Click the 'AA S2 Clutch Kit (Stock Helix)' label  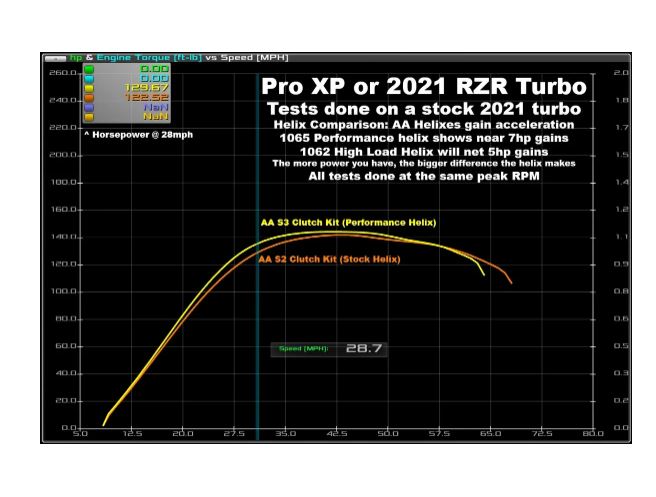[328, 259]
